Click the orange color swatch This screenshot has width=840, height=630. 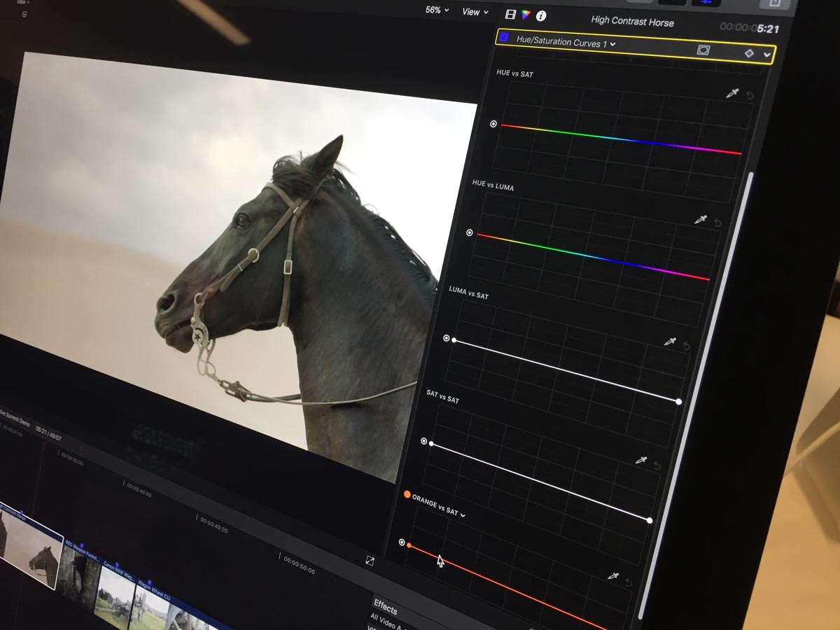tap(407, 494)
